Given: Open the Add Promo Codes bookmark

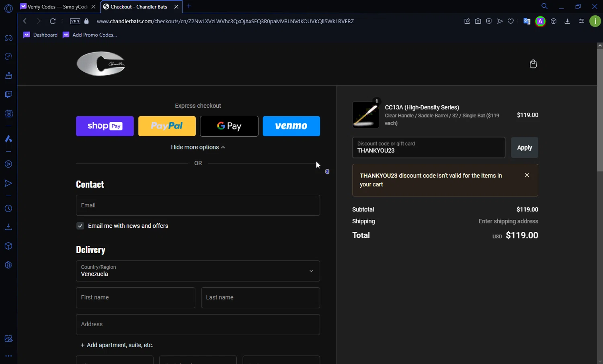Looking at the screenshot, I should point(90,35).
